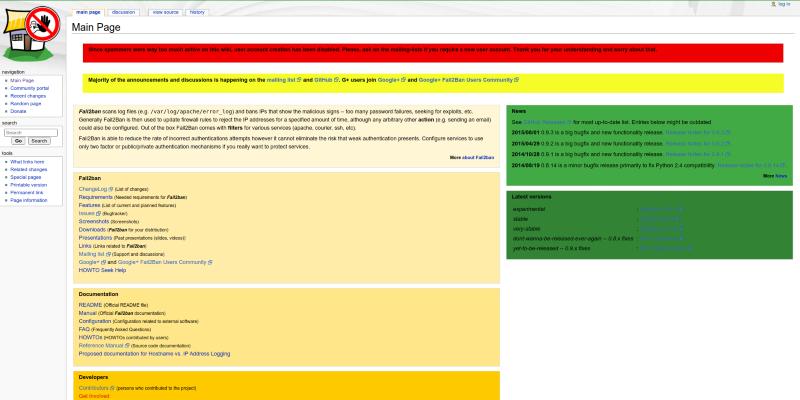800x400 pixels.
Task: Click inside the sidebar search field
Action: pyautogui.click(x=30, y=132)
